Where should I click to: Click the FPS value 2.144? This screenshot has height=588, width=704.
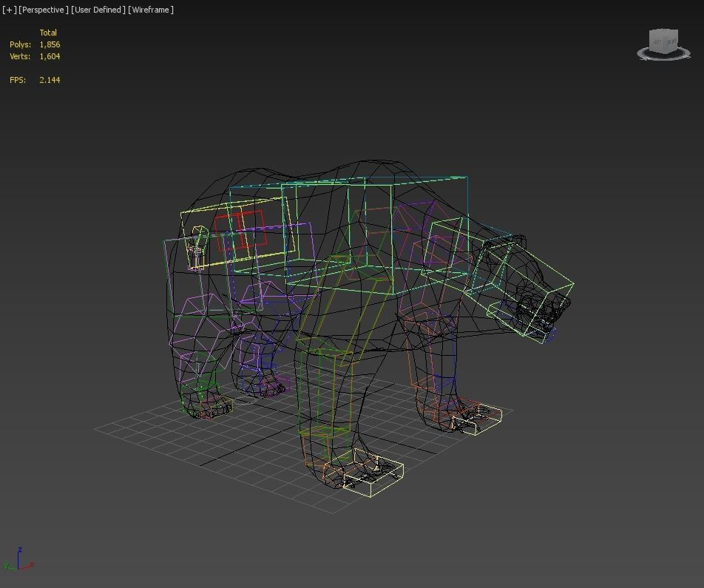pyautogui.click(x=50, y=80)
